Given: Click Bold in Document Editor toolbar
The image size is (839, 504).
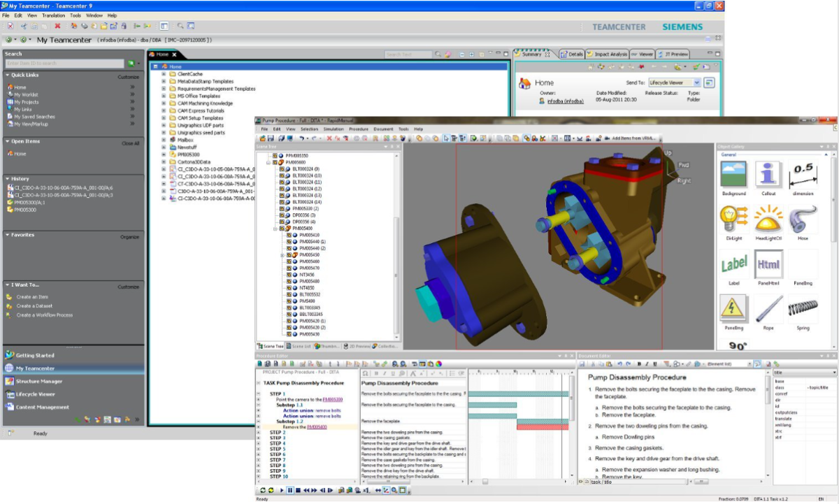Looking at the screenshot, I should point(638,363).
